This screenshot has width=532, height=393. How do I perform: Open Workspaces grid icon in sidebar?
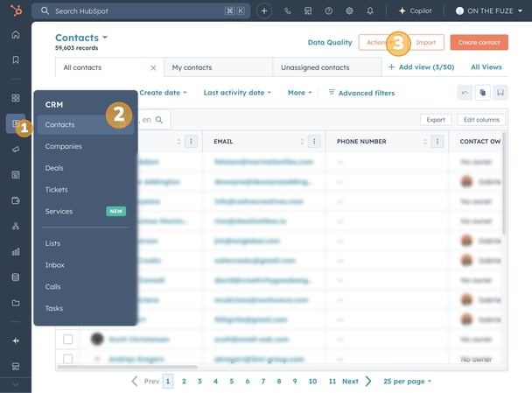(16, 98)
